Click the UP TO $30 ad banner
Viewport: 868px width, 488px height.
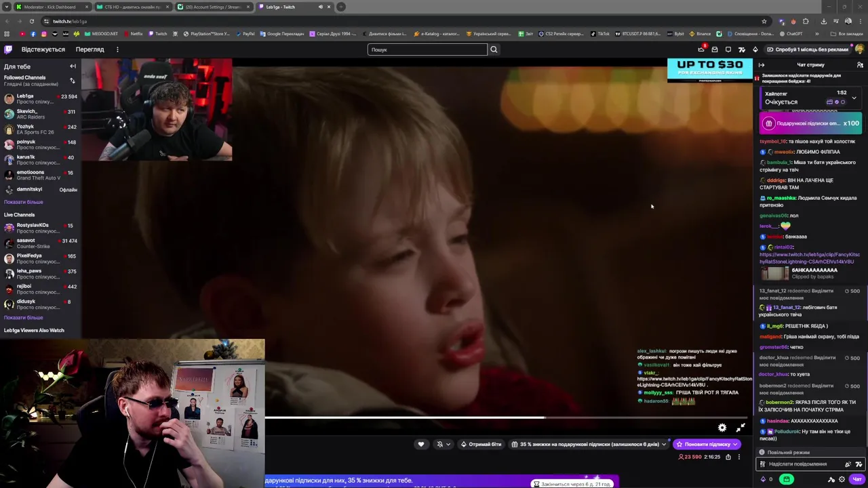click(710, 70)
